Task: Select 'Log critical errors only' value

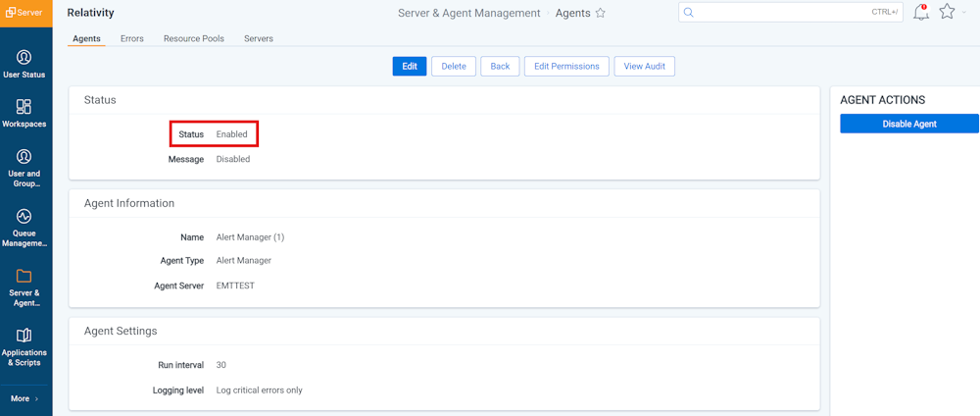Action: pos(260,390)
